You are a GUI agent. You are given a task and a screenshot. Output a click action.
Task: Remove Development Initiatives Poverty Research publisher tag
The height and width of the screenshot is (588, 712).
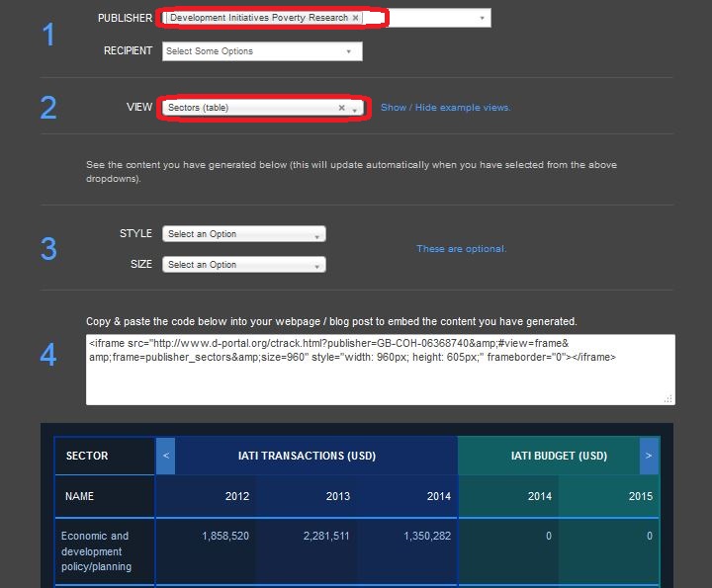click(x=356, y=18)
